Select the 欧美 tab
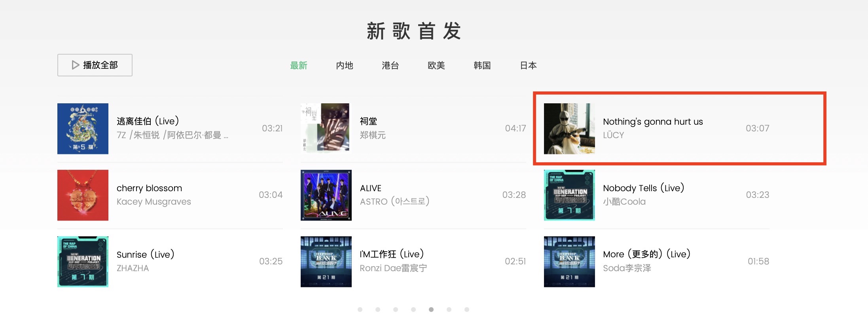The height and width of the screenshot is (323, 868). (x=436, y=65)
